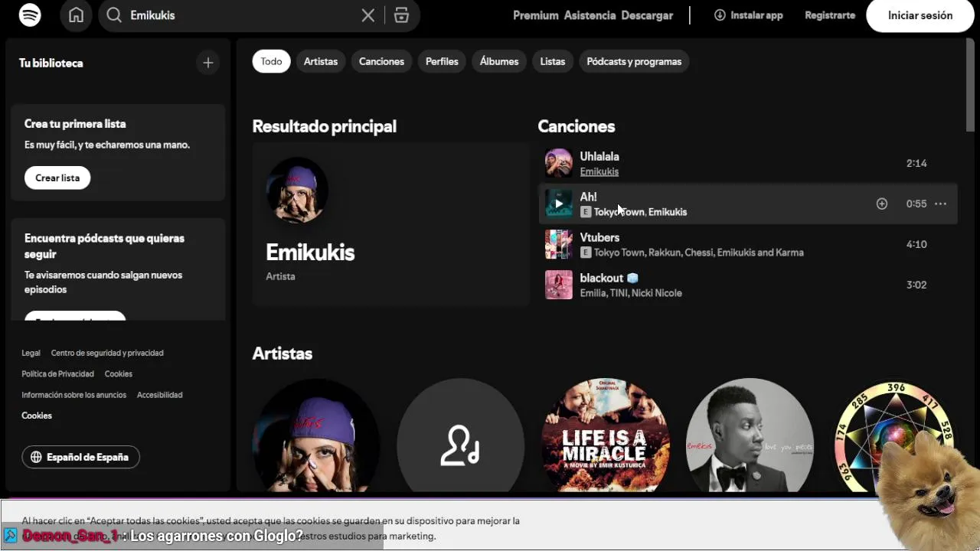This screenshot has width=980, height=551.
Task: Click the blackout song cover thumbnail
Action: pos(559,285)
